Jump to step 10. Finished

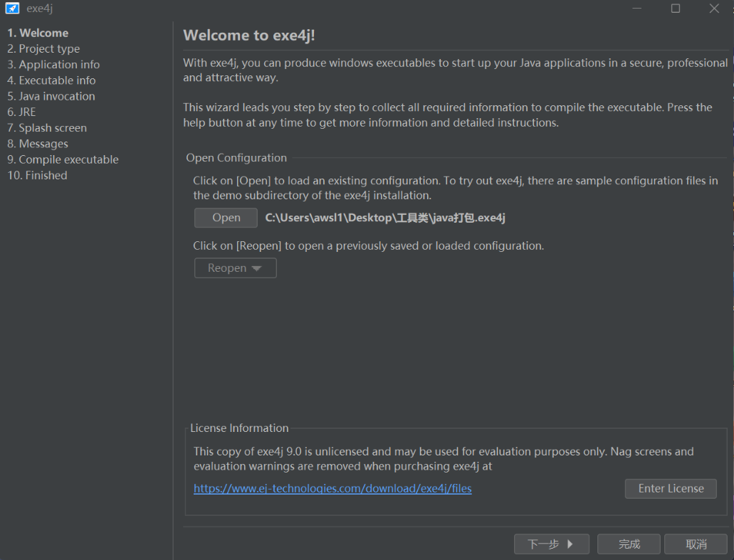click(x=38, y=176)
